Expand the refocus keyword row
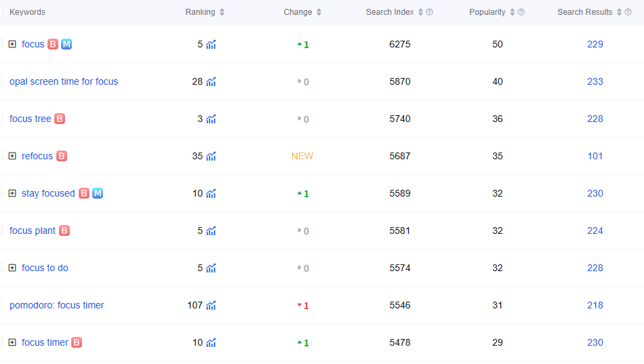Viewport: 644px width, 364px height. tap(12, 156)
